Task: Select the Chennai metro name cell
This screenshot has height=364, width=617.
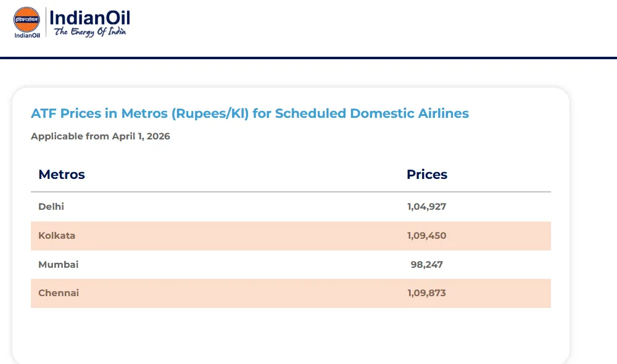Action: [59, 293]
